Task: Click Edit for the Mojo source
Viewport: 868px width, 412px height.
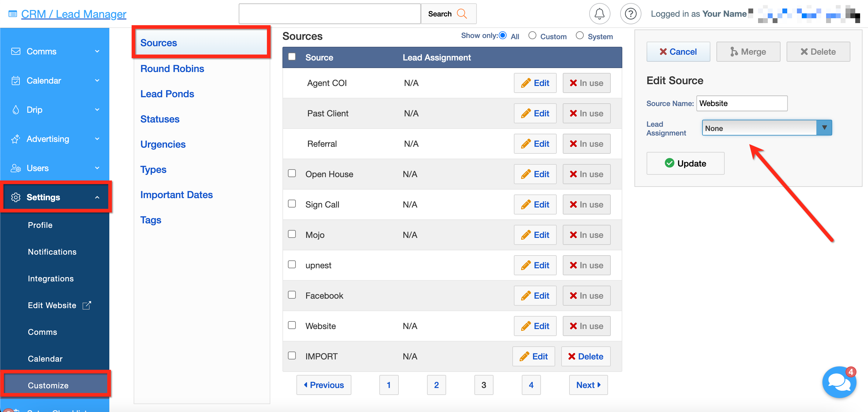Action: [x=535, y=235]
